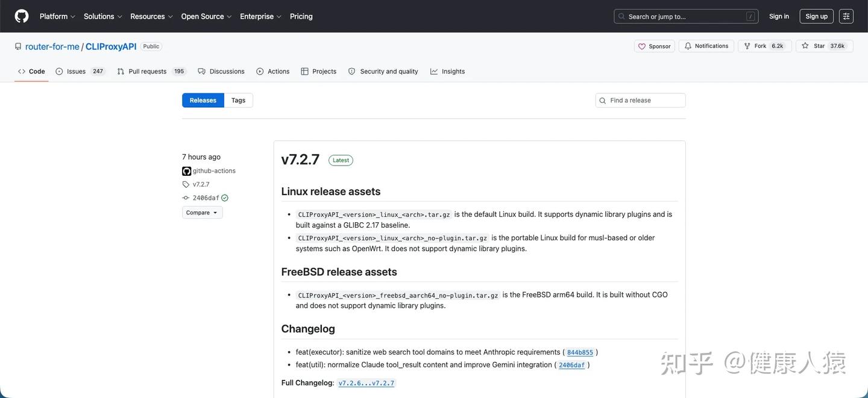Click the Public visibility label
868x398 pixels.
pos(151,46)
